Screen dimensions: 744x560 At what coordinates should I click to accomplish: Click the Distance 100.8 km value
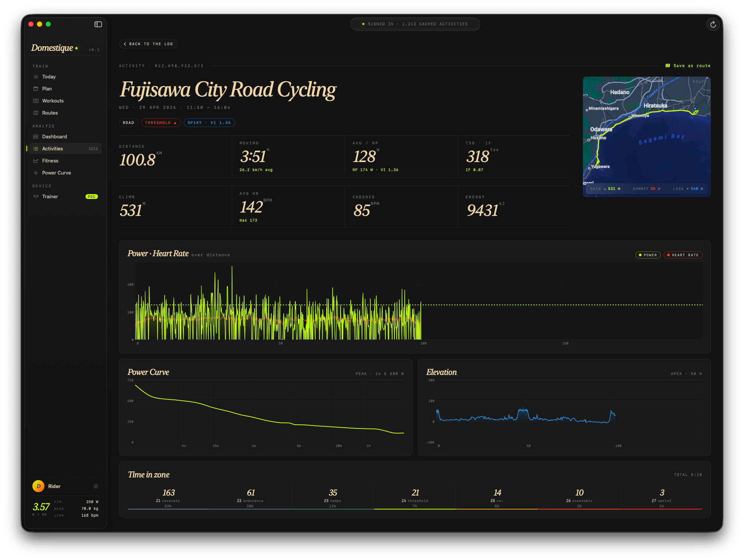137,160
